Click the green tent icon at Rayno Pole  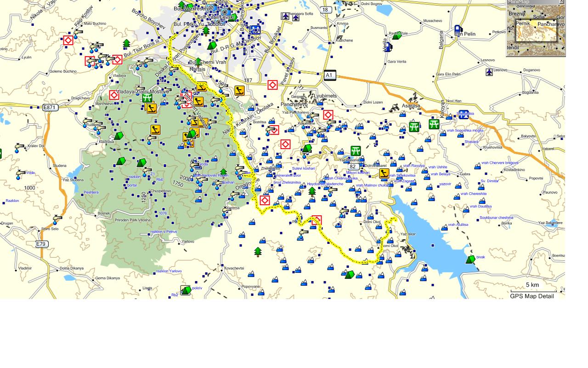(396, 35)
